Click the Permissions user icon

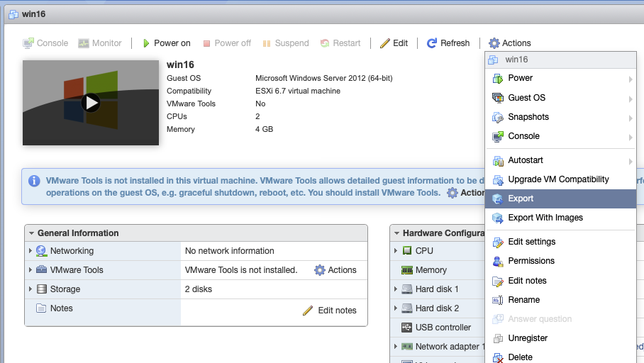coord(498,261)
